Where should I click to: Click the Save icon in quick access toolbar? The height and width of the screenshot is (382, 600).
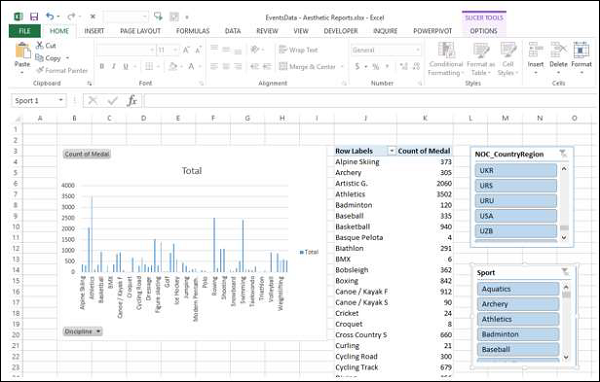click(34, 16)
